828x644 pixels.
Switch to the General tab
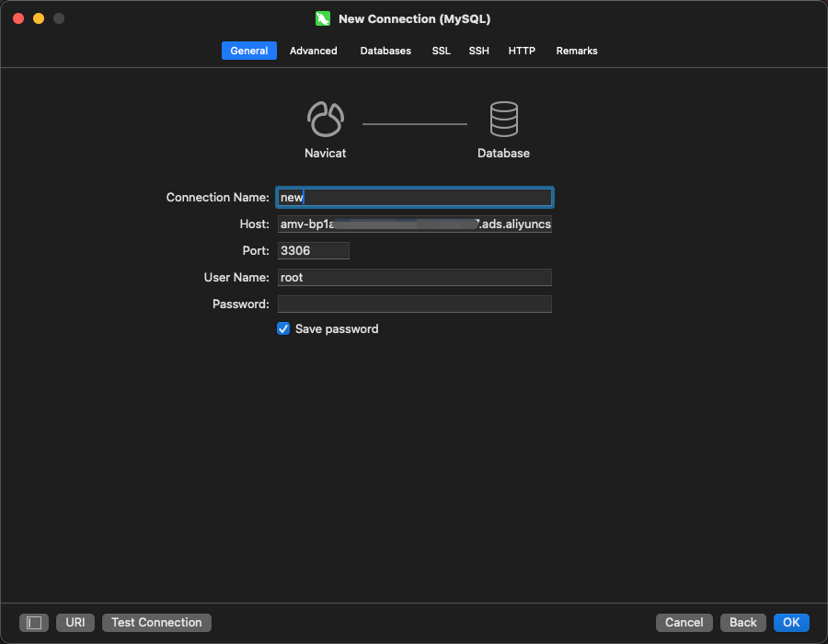[x=249, y=51]
